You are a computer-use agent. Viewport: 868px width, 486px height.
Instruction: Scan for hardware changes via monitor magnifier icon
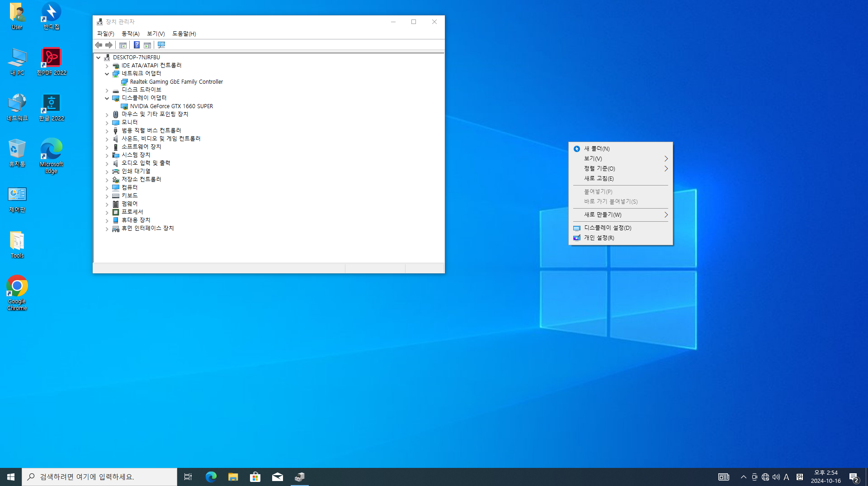[x=161, y=45]
